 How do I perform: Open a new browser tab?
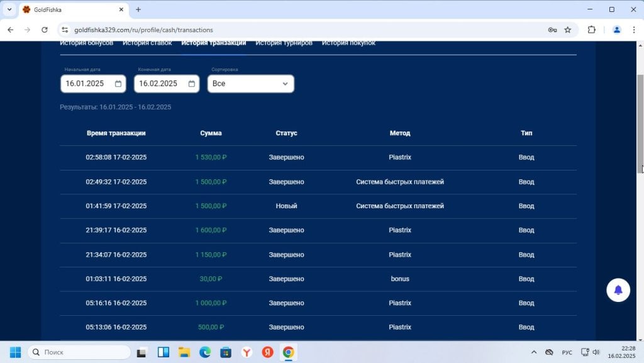(138, 9)
